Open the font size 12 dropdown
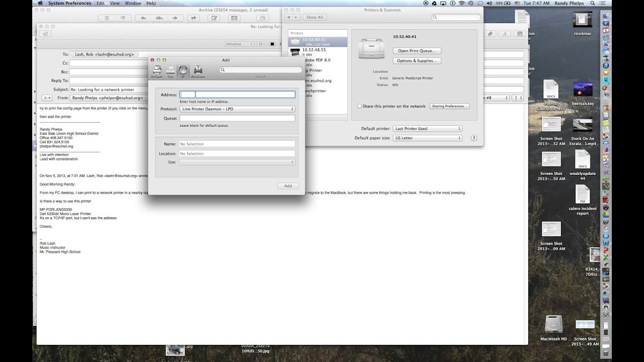 [262, 44]
